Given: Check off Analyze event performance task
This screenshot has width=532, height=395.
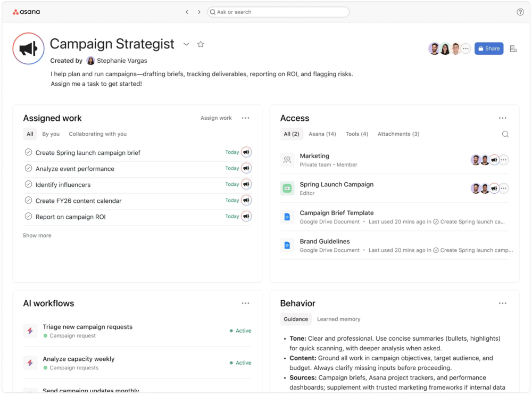Looking at the screenshot, I should pos(29,168).
